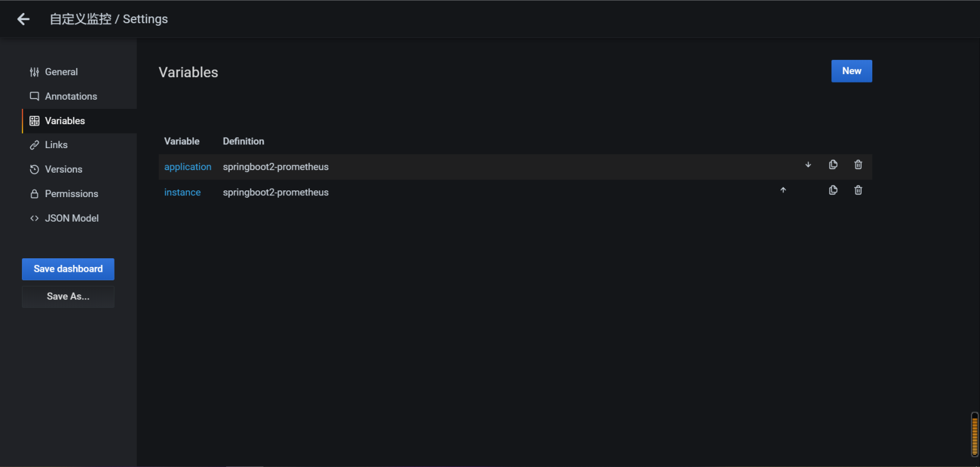Click the back arrow to return to dashboard
This screenshot has width=980, height=467.
pyautogui.click(x=23, y=19)
